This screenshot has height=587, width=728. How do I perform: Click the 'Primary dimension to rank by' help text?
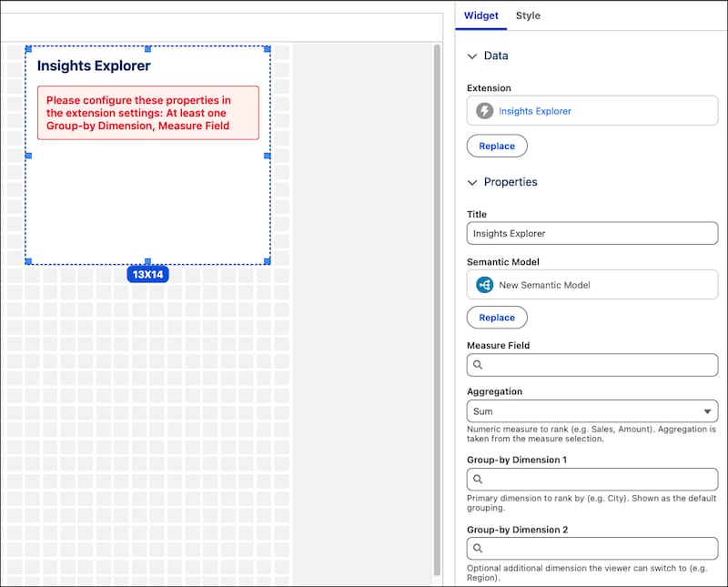pyautogui.click(x=591, y=503)
